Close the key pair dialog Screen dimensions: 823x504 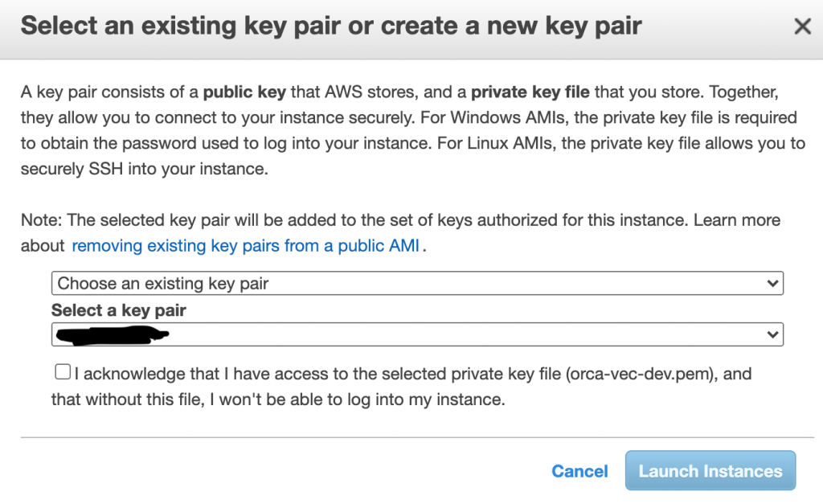801,27
